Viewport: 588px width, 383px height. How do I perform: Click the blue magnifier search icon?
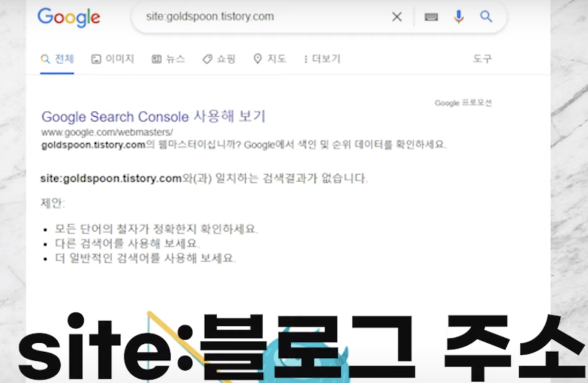[x=486, y=17]
